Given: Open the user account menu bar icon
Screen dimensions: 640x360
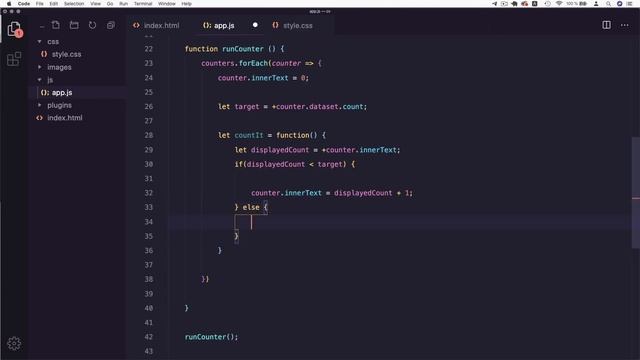Looking at the screenshot, I should click(596, 4).
